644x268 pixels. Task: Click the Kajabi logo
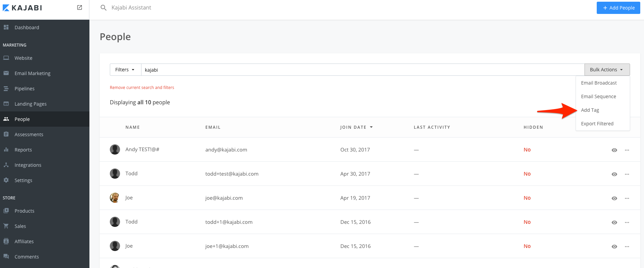coord(22,8)
